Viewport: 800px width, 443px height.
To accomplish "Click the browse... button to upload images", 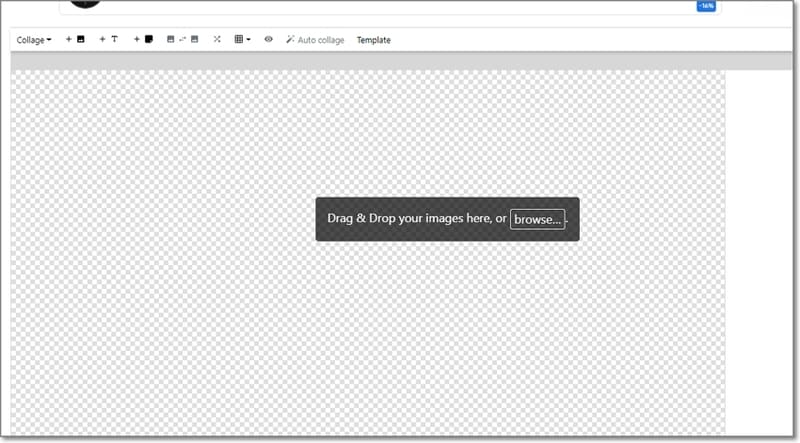I will (x=537, y=219).
